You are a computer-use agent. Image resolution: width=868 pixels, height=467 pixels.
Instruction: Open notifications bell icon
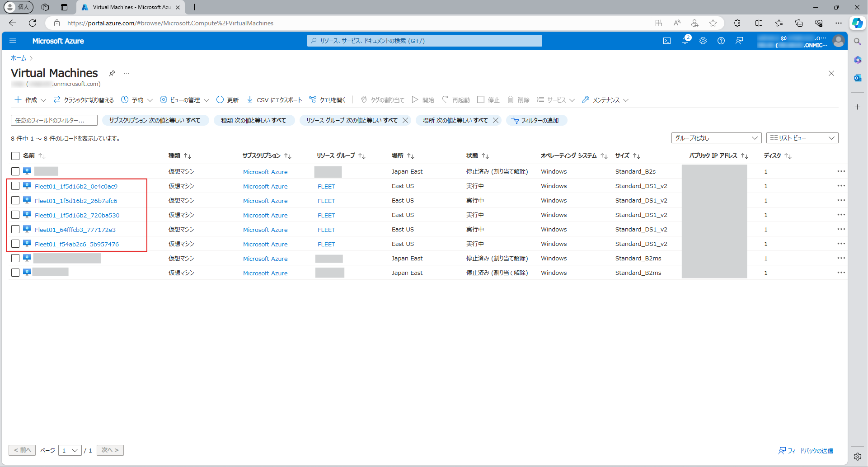(685, 41)
